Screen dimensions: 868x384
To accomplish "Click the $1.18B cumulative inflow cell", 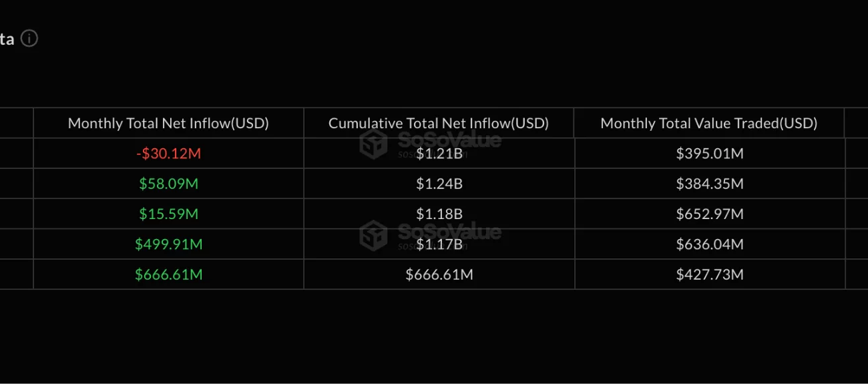I will [439, 214].
